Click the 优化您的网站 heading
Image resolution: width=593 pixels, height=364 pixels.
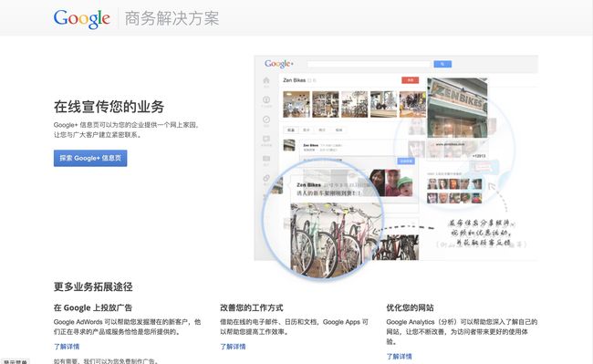410,307
